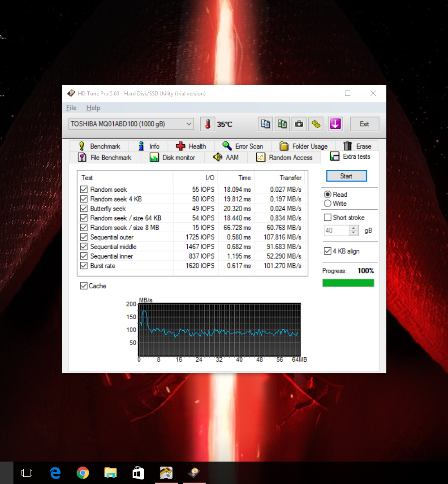Open options via yellow gears icon
Screen dimensions: 448x484
[x=316, y=124]
